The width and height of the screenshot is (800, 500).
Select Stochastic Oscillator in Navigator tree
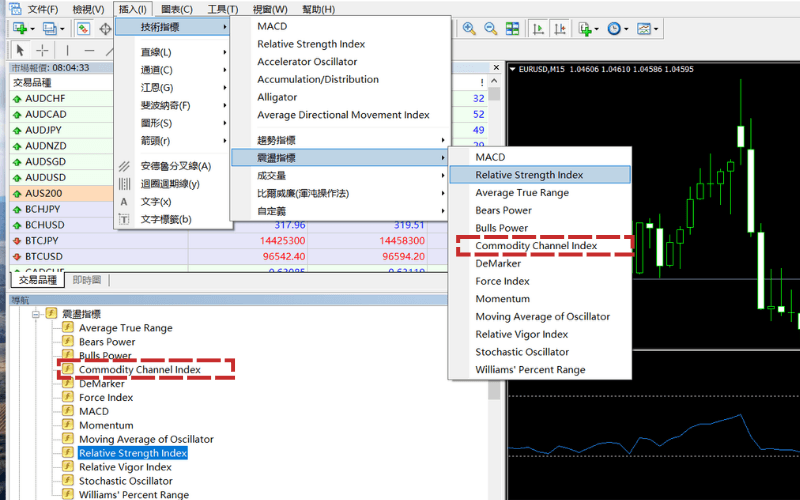coord(126,481)
